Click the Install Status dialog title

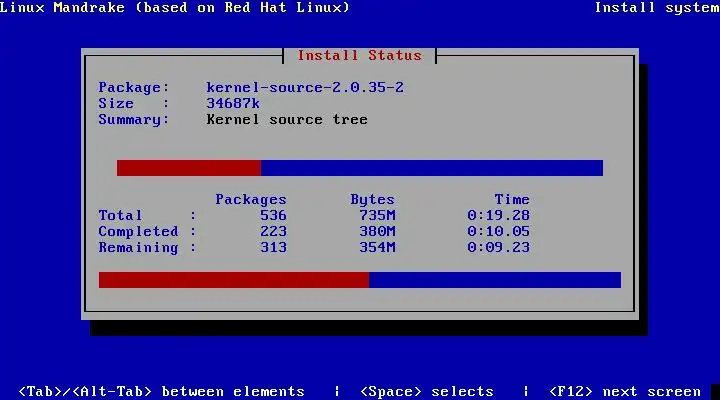click(x=360, y=56)
